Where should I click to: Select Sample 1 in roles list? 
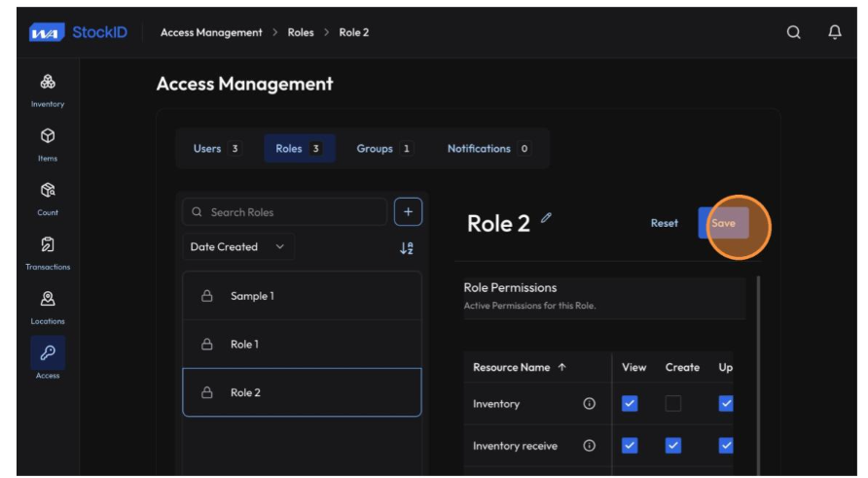point(302,296)
